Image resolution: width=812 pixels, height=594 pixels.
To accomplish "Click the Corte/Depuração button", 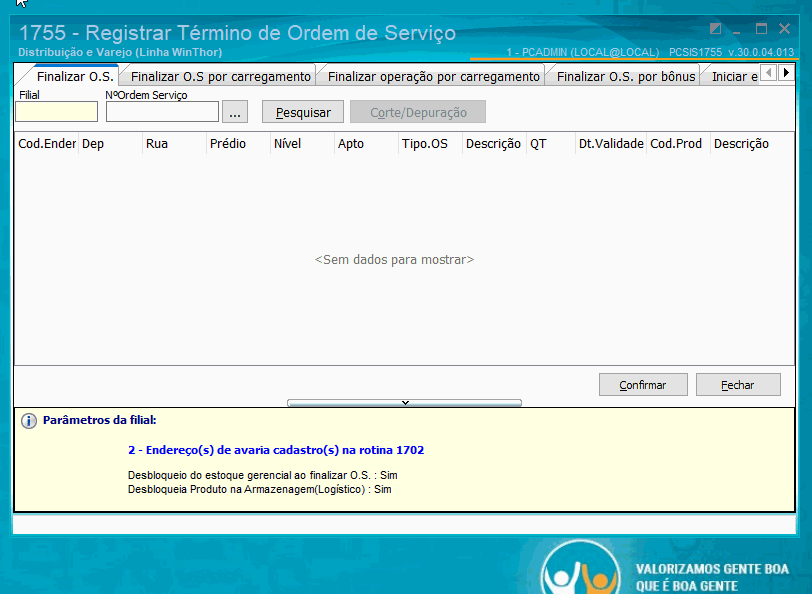I will (418, 112).
